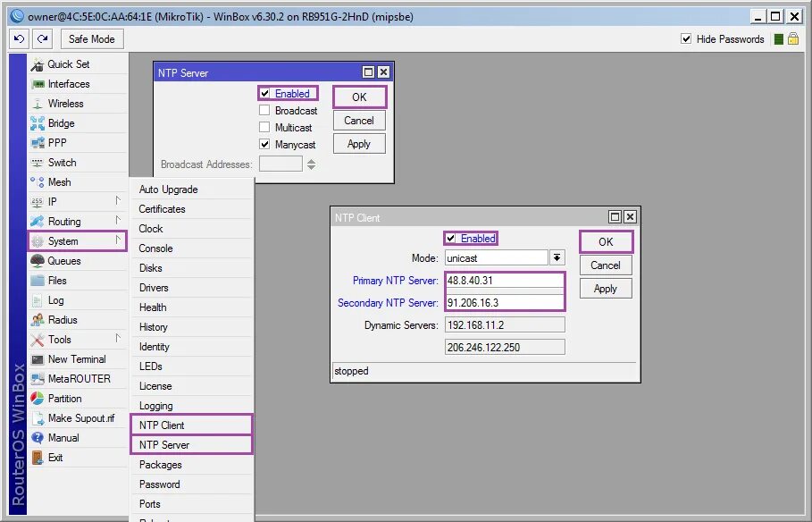Open the Mesh icon
This screenshot has width=812, height=522.
point(38,182)
